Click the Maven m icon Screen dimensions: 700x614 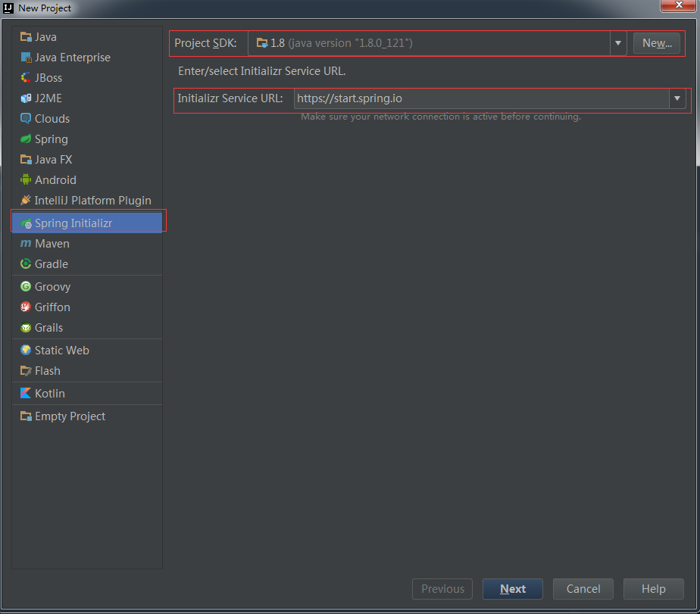point(26,244)
